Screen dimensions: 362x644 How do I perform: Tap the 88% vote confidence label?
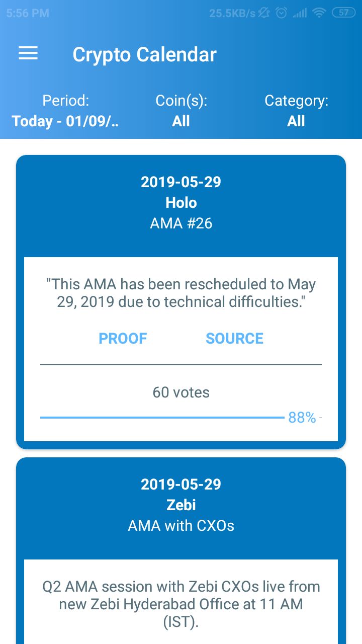point(302,418)
